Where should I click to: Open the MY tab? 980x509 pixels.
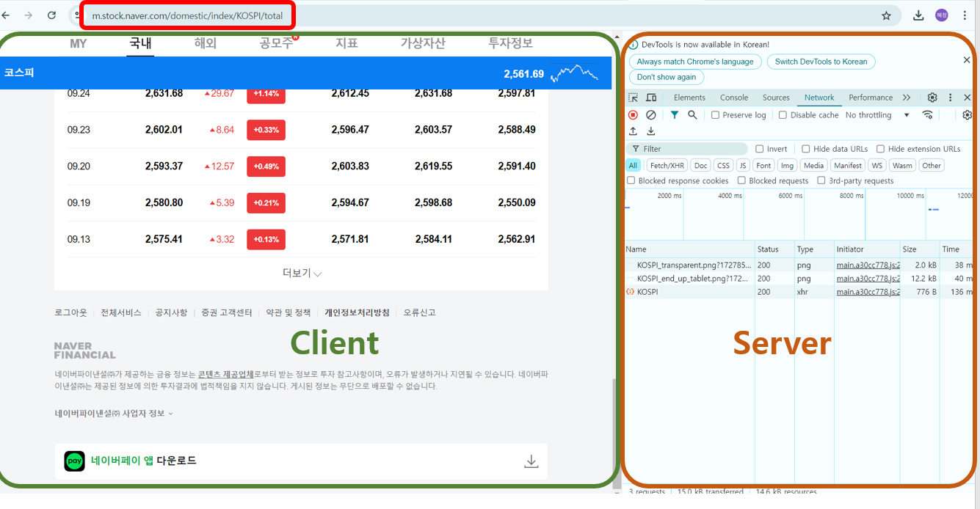tap(79, 43)
